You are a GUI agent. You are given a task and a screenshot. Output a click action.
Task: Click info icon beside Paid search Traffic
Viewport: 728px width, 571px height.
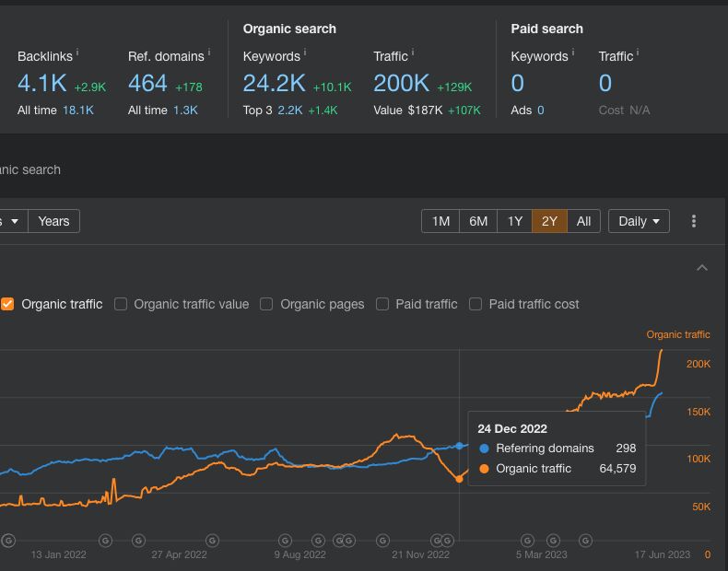[x=638, y=52]
